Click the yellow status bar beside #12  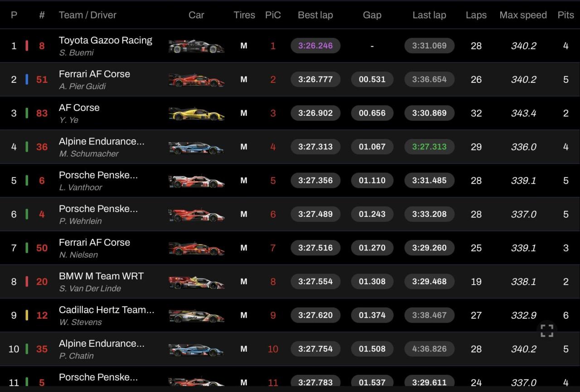point(27,315)
